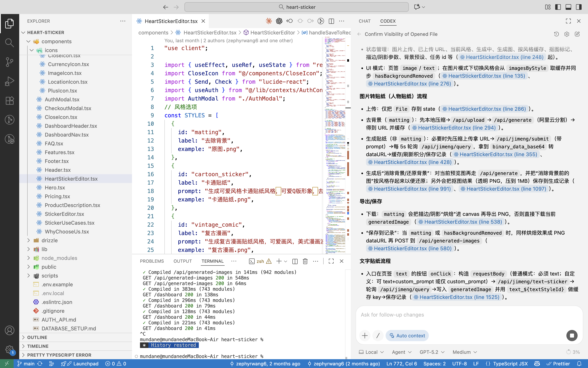The height and width of the screenshot is (368, 588).
Task: Switch to the PROBLEMS panel tab
Action: click(x=152, y=261)
